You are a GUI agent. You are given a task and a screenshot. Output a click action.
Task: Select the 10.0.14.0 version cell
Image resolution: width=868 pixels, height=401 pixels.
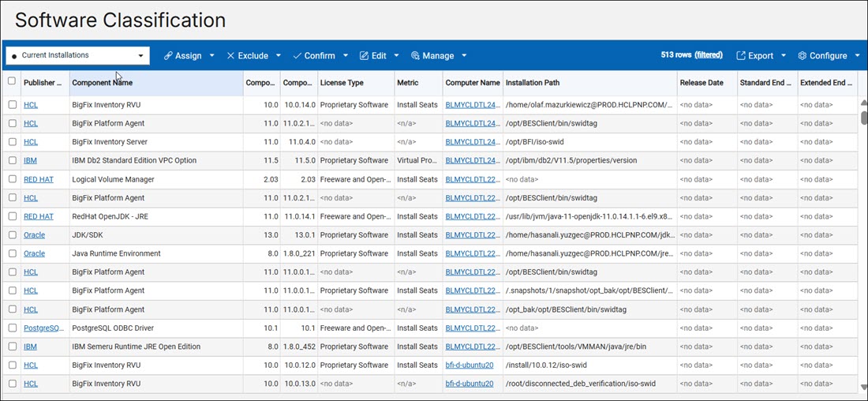click(299, 105)
